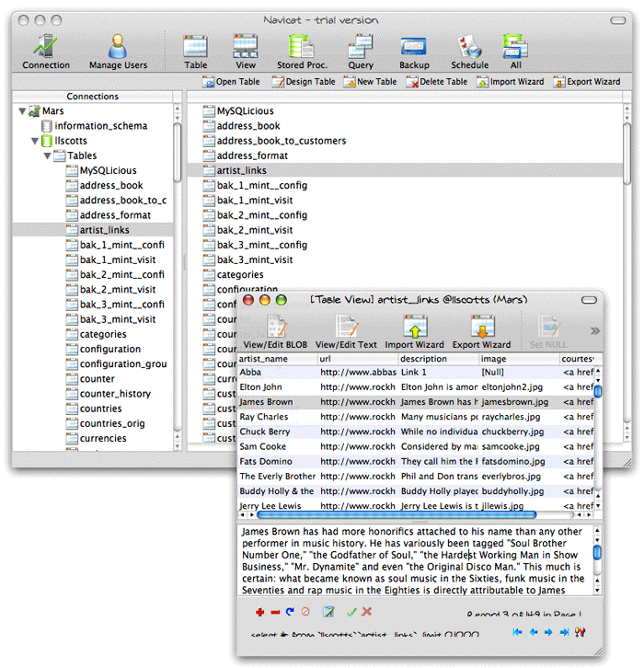Launch Export Wizard from main window toolbar
Image resolution: width=644 pixels, height=668 pixels.
click(x=587, y=81)
